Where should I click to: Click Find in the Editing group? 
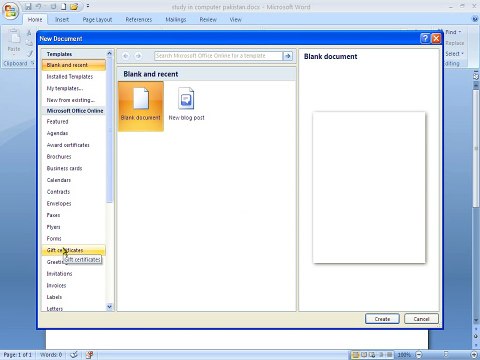tap(453, 32)
